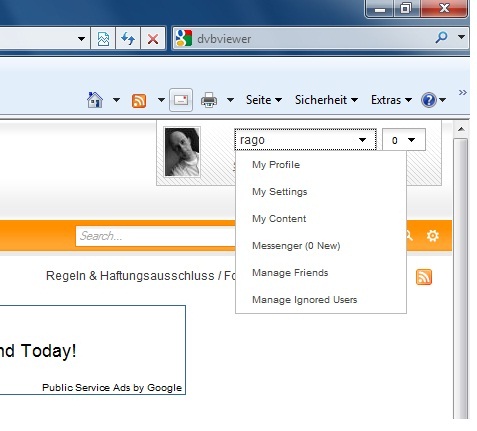Click the Home icon in command bar

tap(95, 100)
